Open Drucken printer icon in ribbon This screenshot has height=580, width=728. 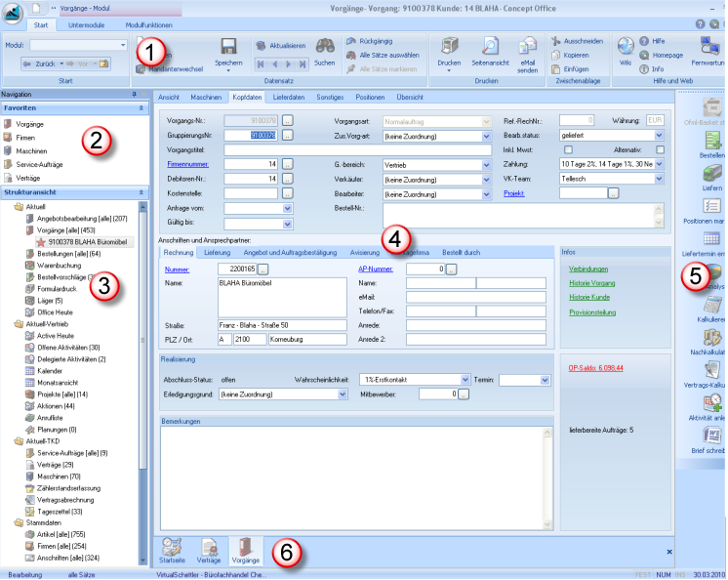click(x=450, y=46)
